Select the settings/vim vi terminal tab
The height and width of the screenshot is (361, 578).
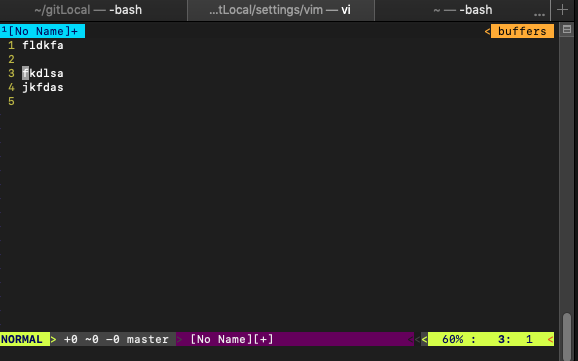(x=281, y=10)
